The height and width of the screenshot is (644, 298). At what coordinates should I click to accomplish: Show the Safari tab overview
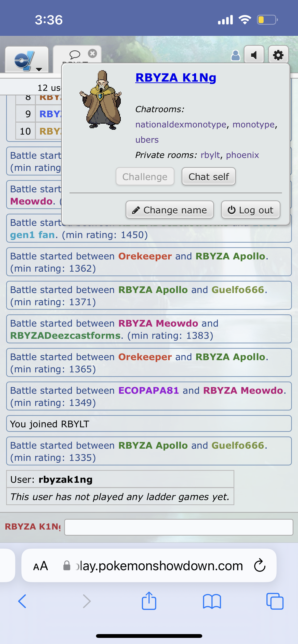[275, 602]
